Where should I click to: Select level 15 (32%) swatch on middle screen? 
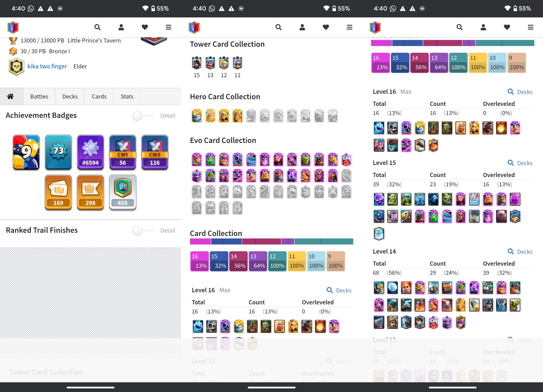[x=219, y=261]
